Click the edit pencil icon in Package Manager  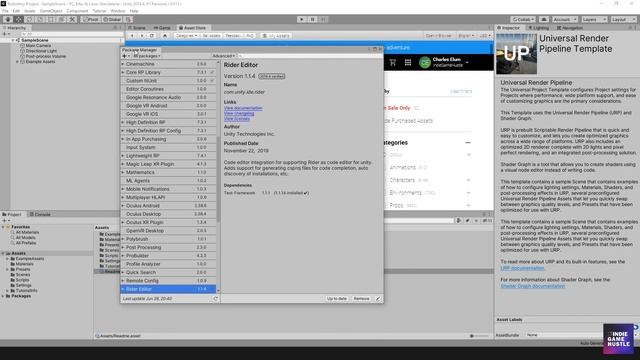[378, 299]
